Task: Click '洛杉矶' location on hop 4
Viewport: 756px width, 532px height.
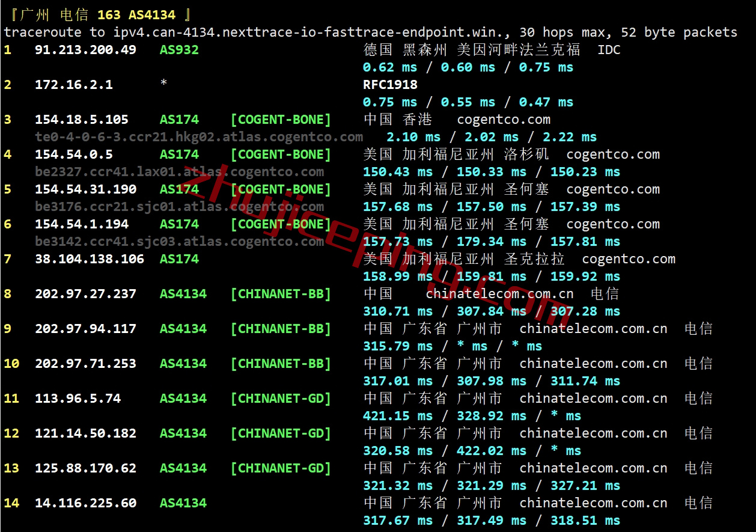Action: click(526, 154)
